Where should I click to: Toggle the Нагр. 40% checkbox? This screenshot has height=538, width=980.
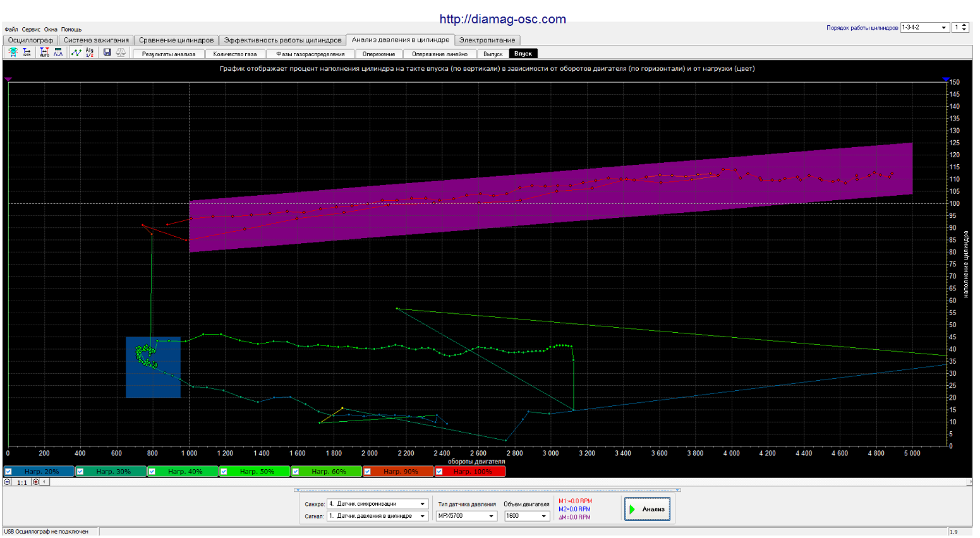pyautogui.click(x=152, y=472)
